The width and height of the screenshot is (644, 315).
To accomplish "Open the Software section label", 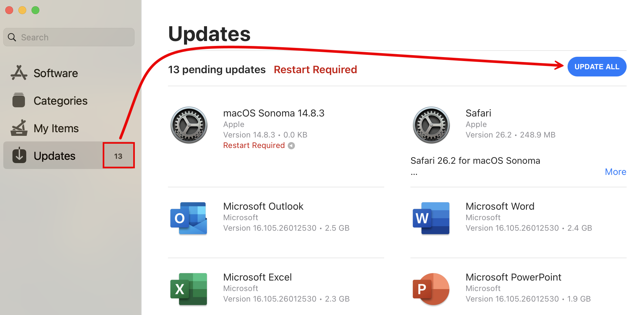I will click(56, 73).
